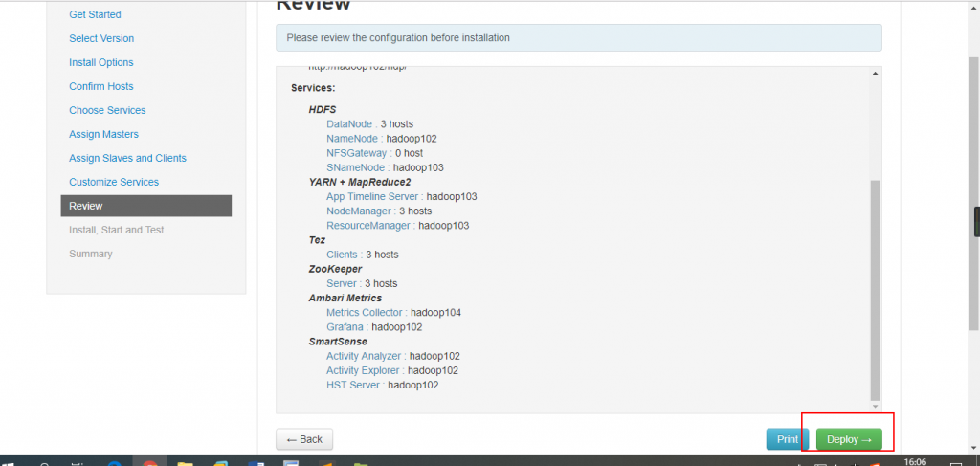Click the Ambari Metrics heading

tap(345, 298)
